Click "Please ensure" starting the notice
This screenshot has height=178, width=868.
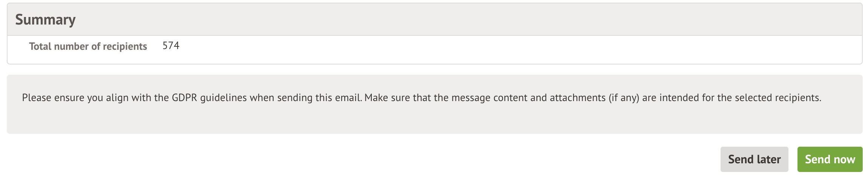(53, 98)
